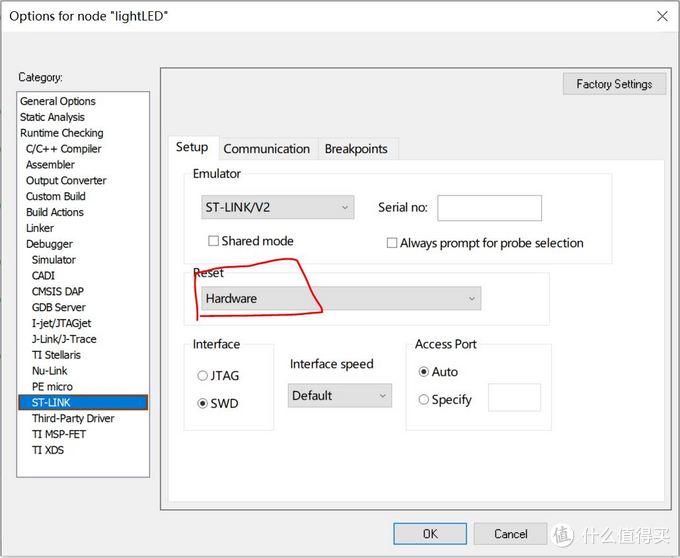Select Build Actions category
This screenshot has height=558, width=680.
point(55,212)
